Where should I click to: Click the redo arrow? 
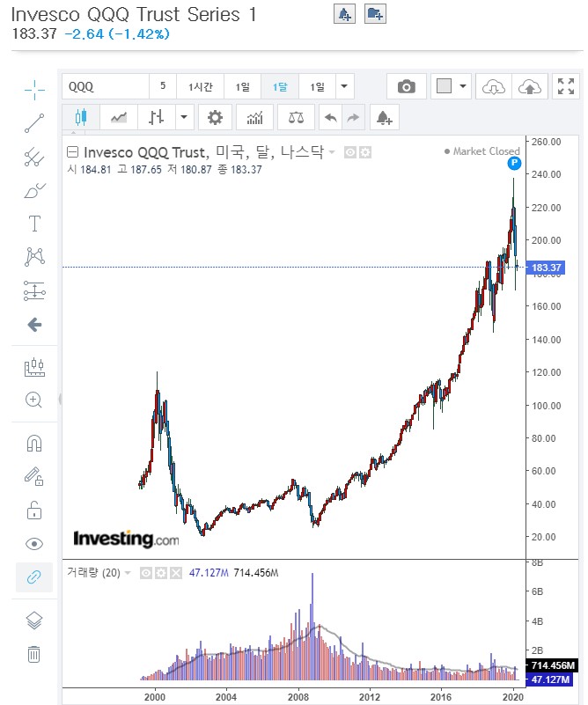[353, 117]
